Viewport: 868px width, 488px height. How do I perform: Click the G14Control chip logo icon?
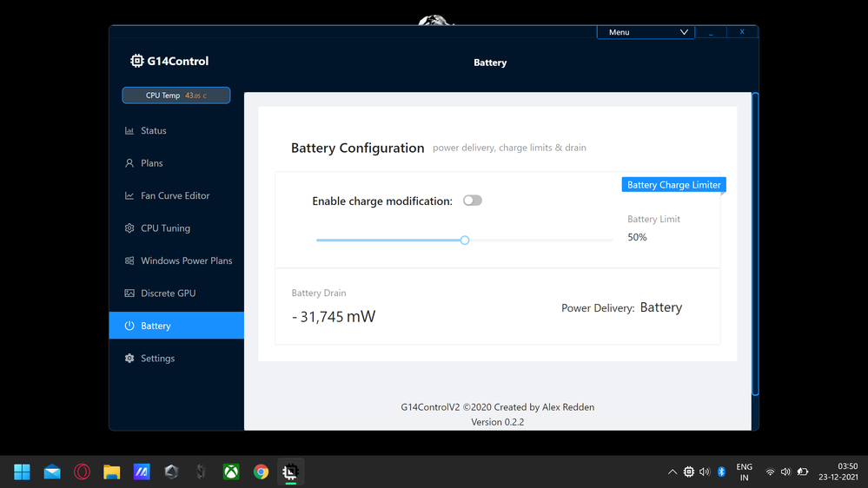(136, 61)
